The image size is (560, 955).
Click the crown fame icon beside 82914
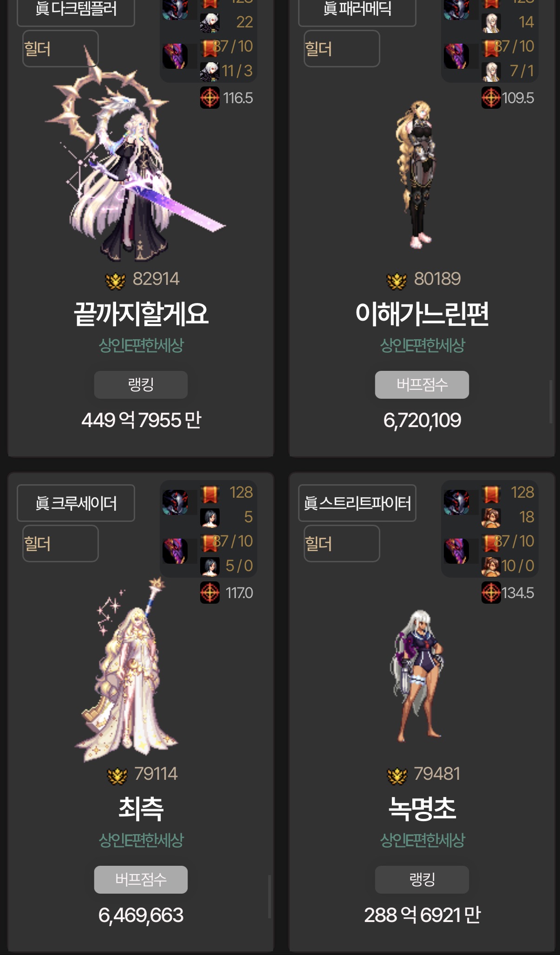tap(115, 280)
